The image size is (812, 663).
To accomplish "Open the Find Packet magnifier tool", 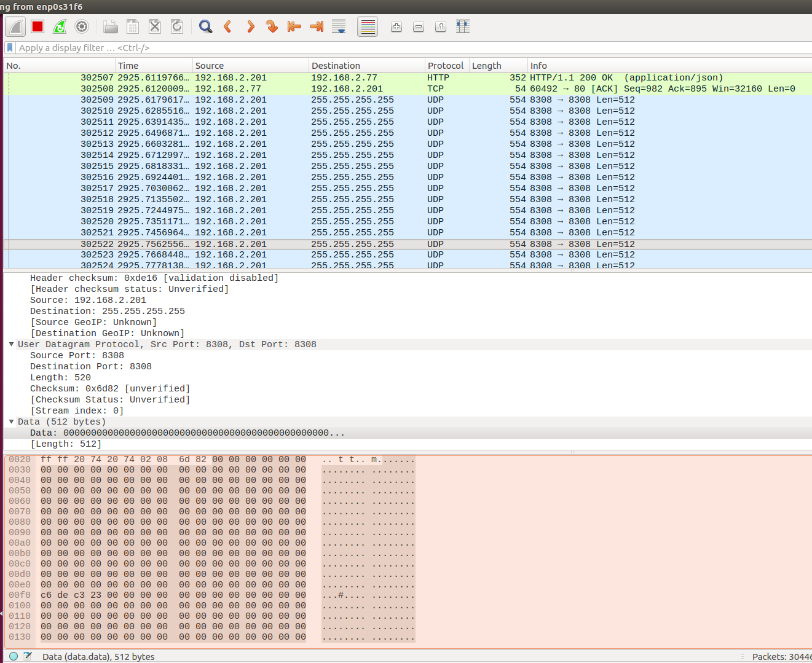I will (205, 26).
